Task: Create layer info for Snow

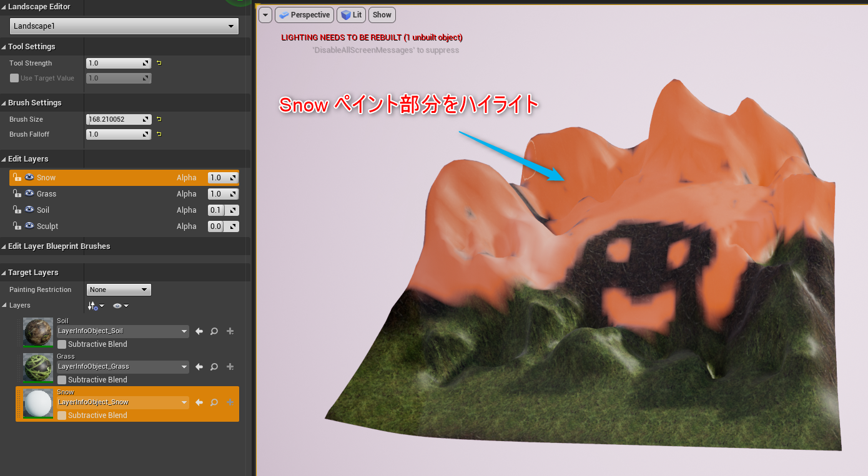Action: click(230, 402)
